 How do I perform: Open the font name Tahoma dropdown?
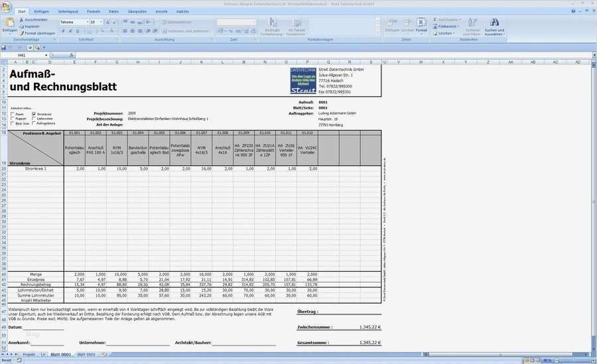click(87, 23)
